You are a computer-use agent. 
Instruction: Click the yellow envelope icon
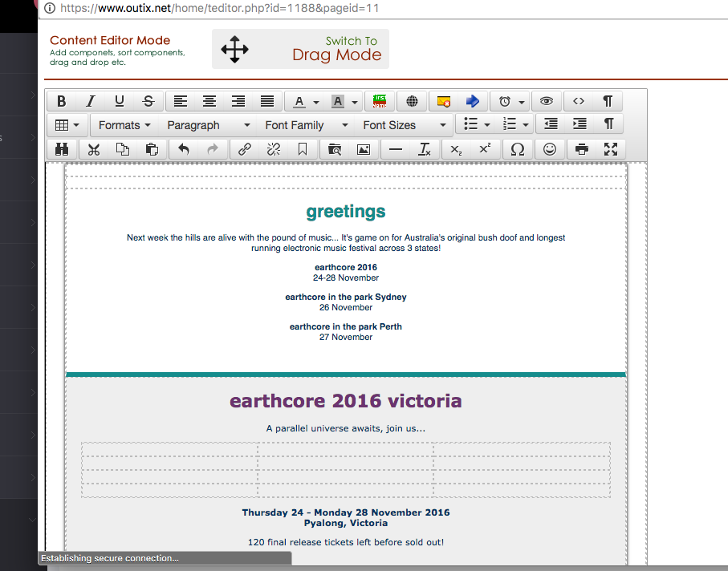coord(443,101)
